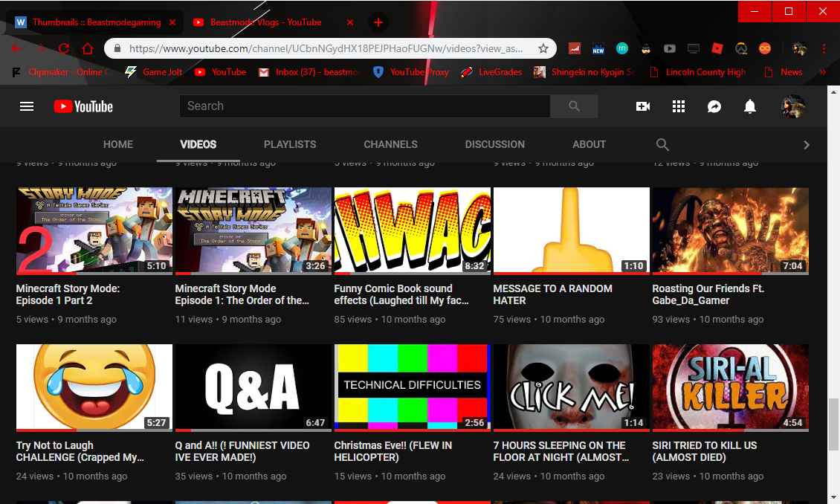Open the 3:26 Minecraft Story Mode thumbnail
The image size is (840, 504).
pos(253,231)
